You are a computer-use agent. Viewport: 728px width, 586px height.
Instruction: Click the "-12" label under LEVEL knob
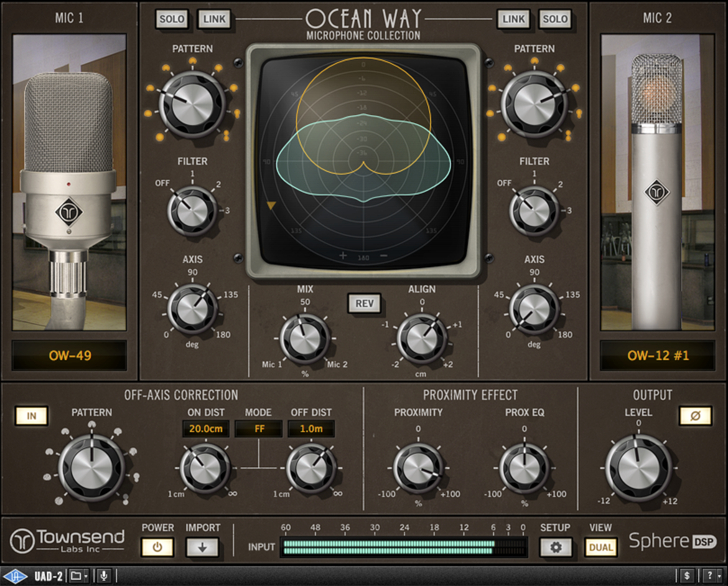tap(604, 501)
